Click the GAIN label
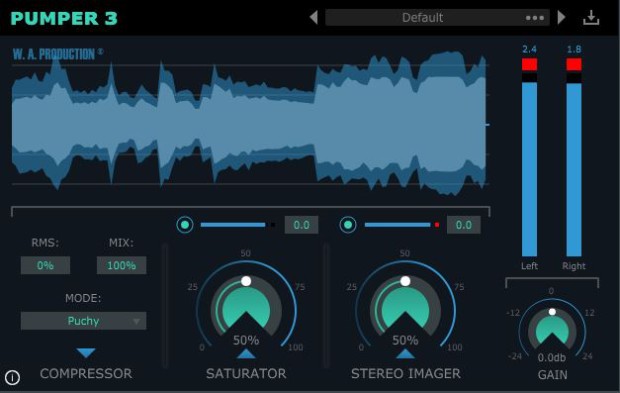 [x=552, y=375]
